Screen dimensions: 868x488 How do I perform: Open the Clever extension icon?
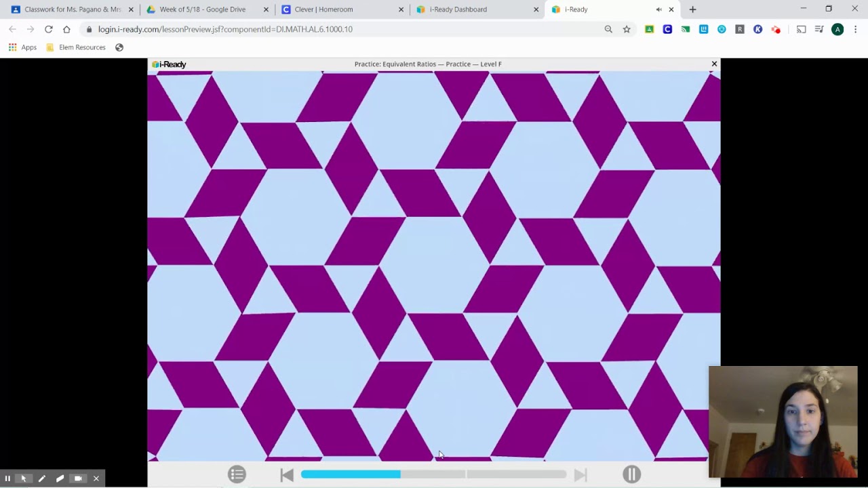point(667,29)
